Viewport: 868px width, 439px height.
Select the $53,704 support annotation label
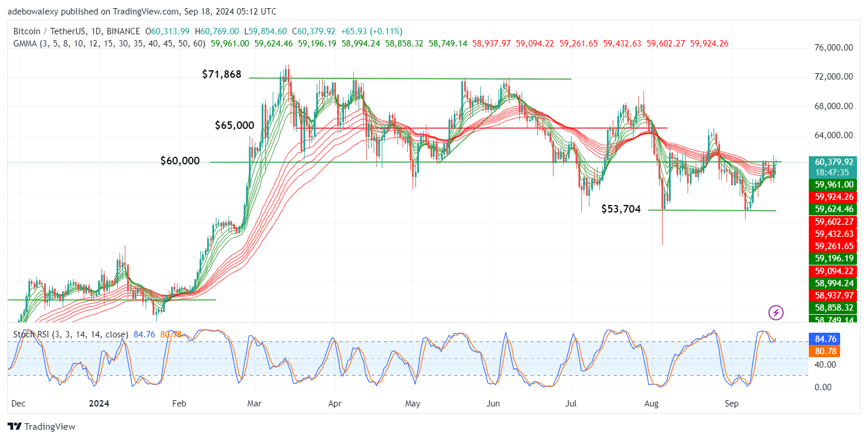(x=621, y=209)
